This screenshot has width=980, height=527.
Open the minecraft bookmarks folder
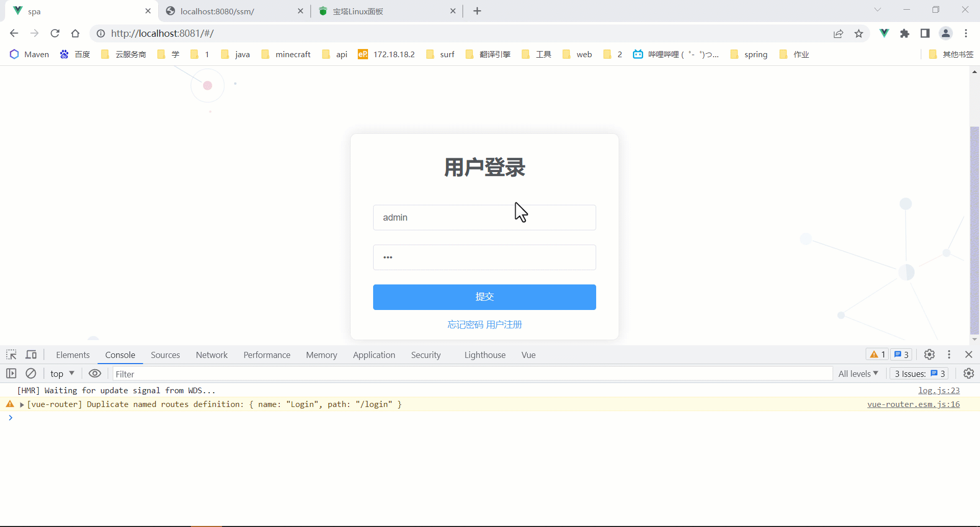[x=286, y=54]
